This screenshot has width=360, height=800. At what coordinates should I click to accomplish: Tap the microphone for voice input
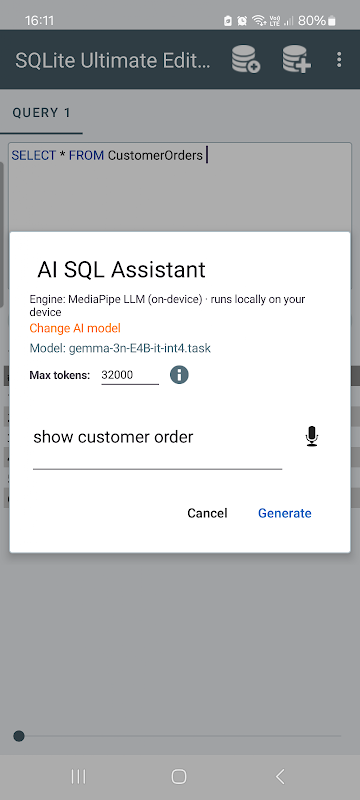(312, 437)
